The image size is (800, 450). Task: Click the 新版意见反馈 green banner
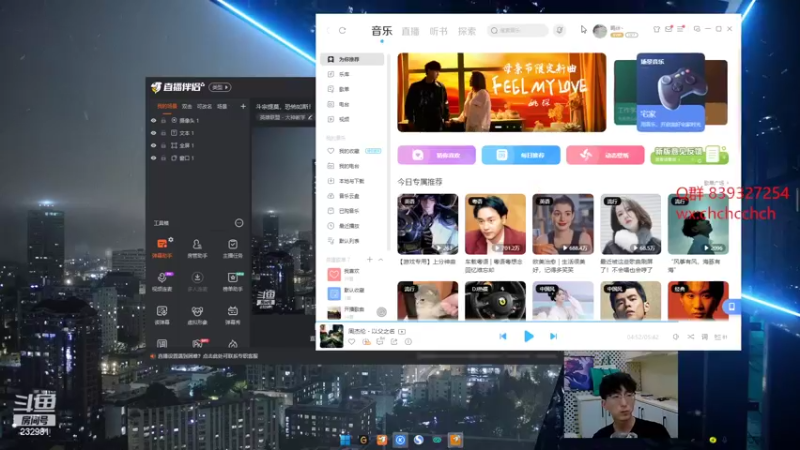click(689, 155)
